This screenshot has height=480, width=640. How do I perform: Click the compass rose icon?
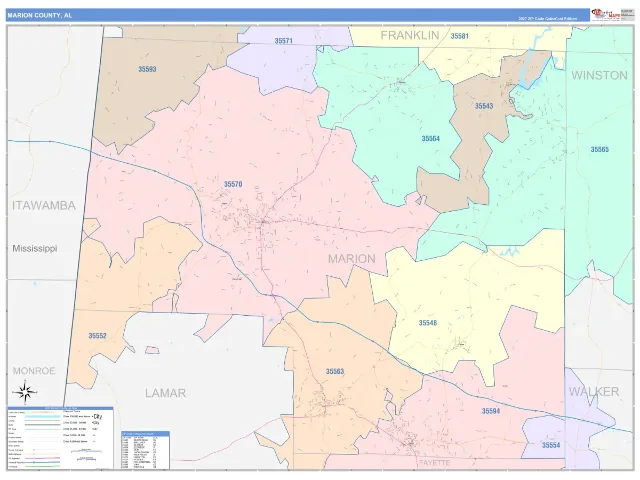[x=25, y=392]
